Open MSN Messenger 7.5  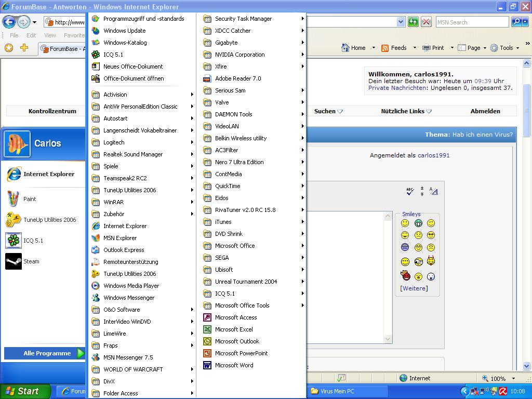point(142,357)
